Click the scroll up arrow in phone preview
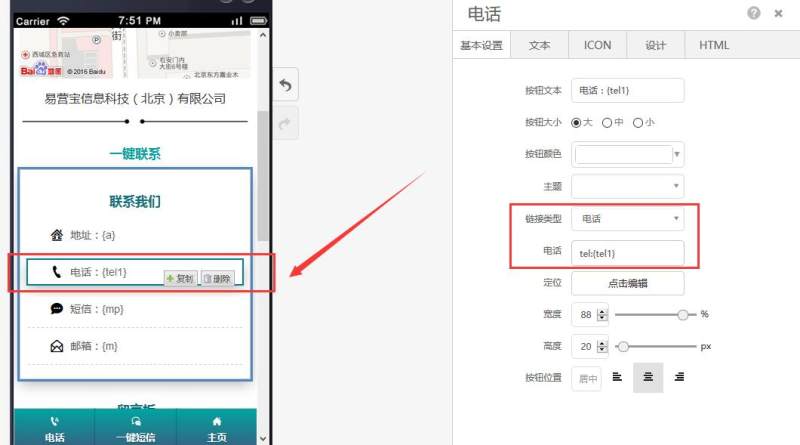Screen dimensions: 800x445 (x=263, y=35)
